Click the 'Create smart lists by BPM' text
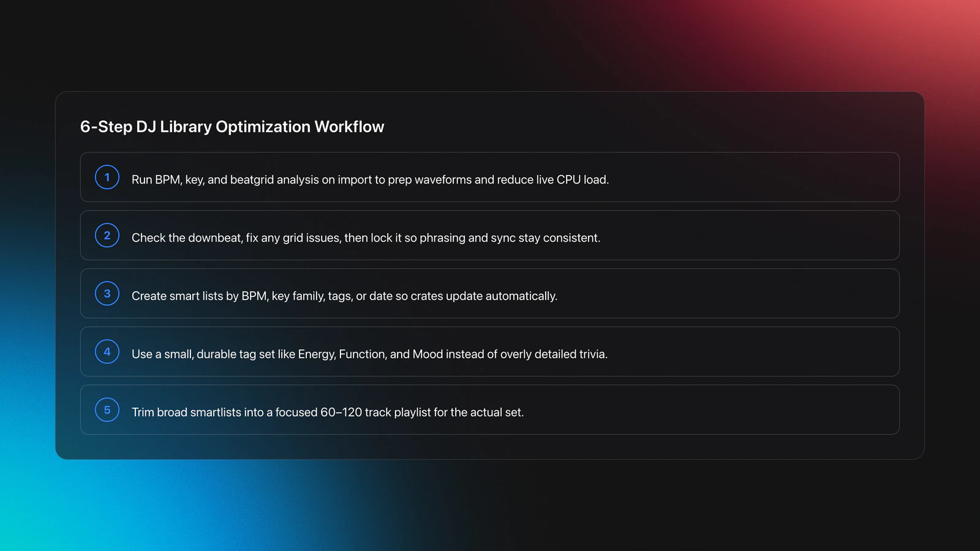Screen dimensions: 980x551 (x=200, y=296)
